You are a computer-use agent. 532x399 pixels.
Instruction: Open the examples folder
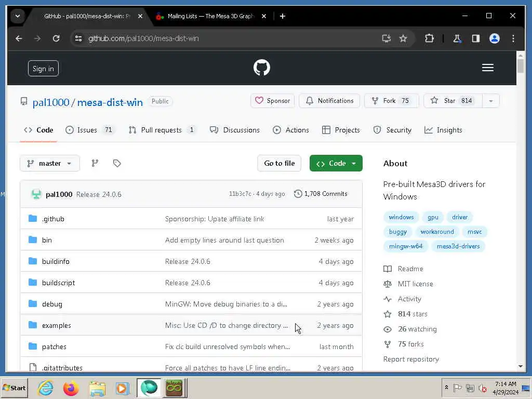[56, 325]
